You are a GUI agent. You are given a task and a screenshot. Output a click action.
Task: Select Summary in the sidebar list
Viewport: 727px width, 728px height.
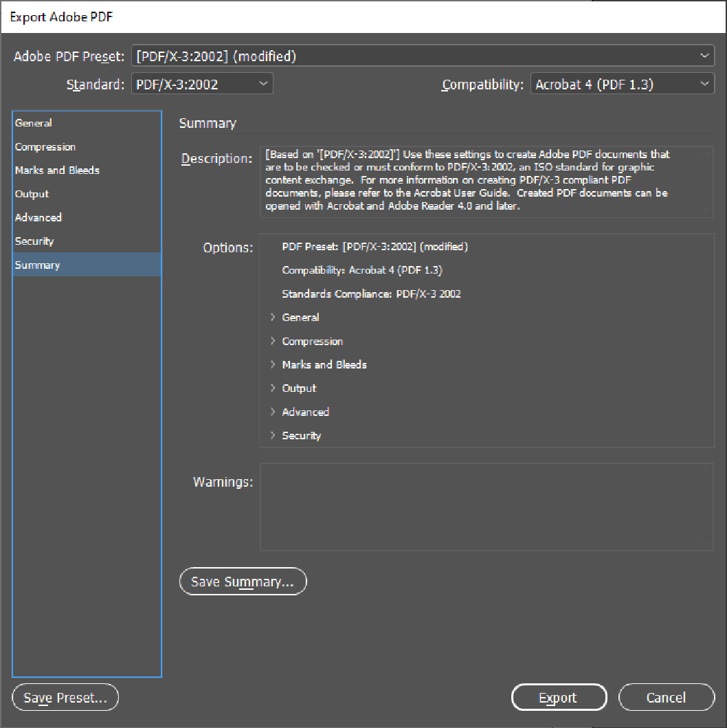tap(37, 265)
